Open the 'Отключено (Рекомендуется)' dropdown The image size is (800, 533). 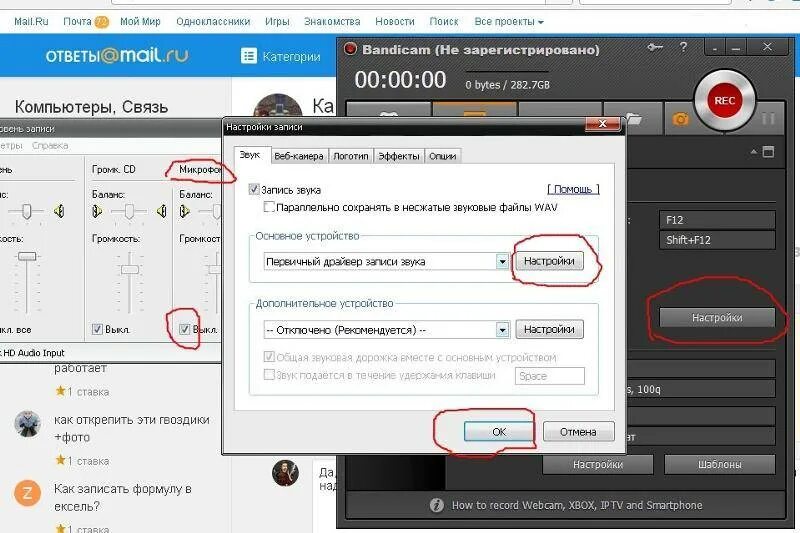tap(502, 330)
